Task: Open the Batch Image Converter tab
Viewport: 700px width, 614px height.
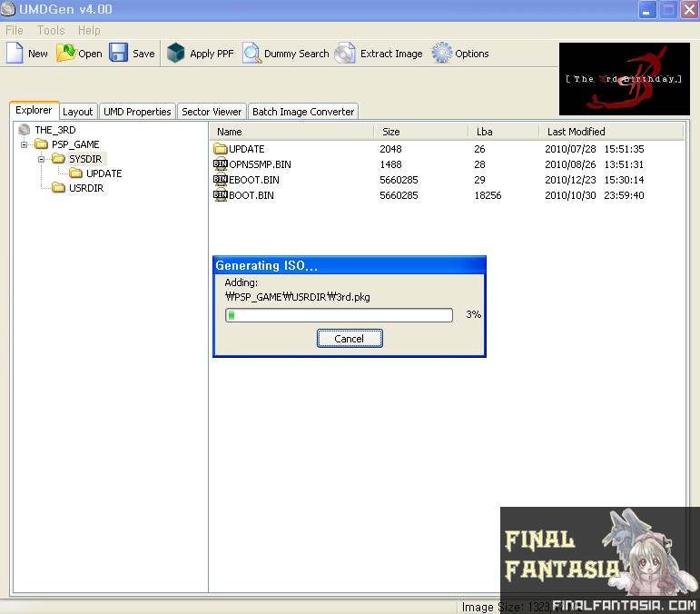Action: pyautogui.click(x=303, y=112)
